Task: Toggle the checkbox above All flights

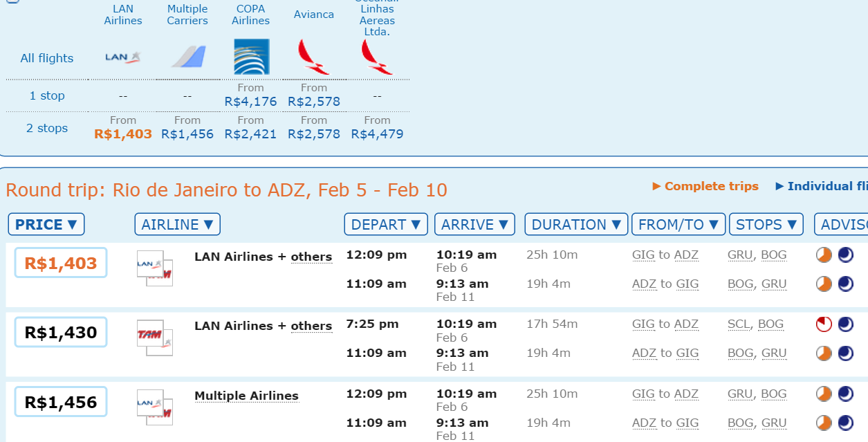Action: coord(12,1)
